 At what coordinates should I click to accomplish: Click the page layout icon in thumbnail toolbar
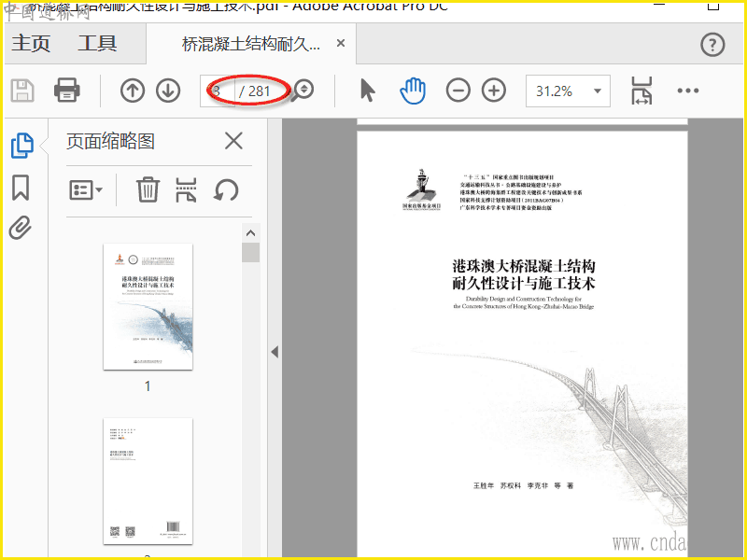[x=186, y=189]
